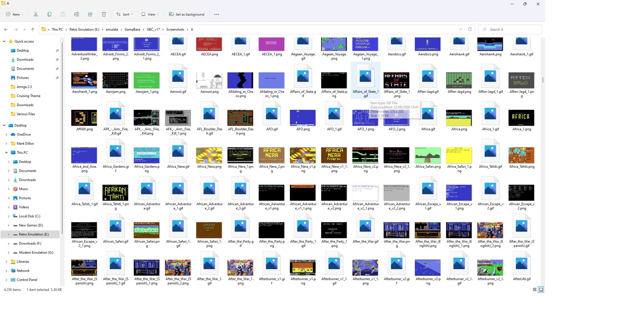Click the Copy icon in toolbar
The height and width of the screenshot is (313, 644).
[49, 14]
